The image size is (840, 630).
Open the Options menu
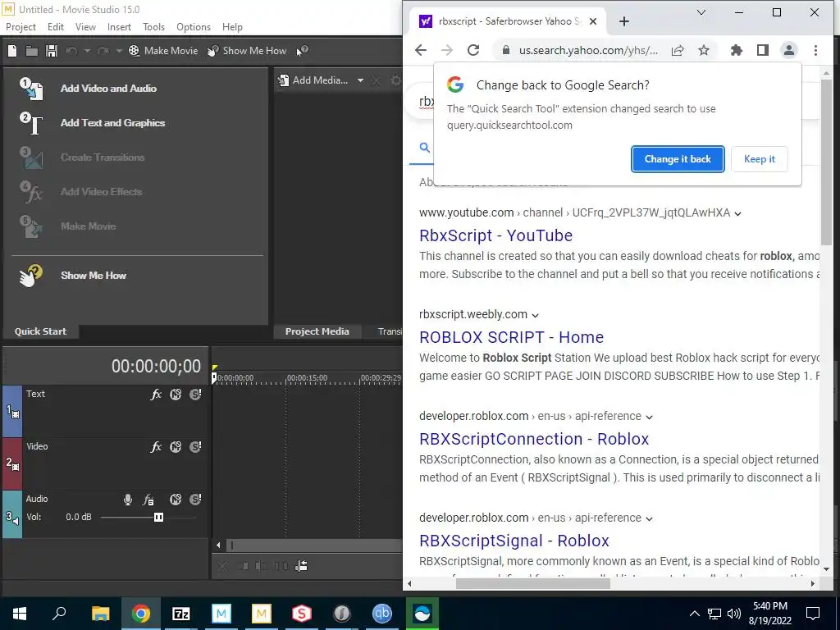pos(194,27)
